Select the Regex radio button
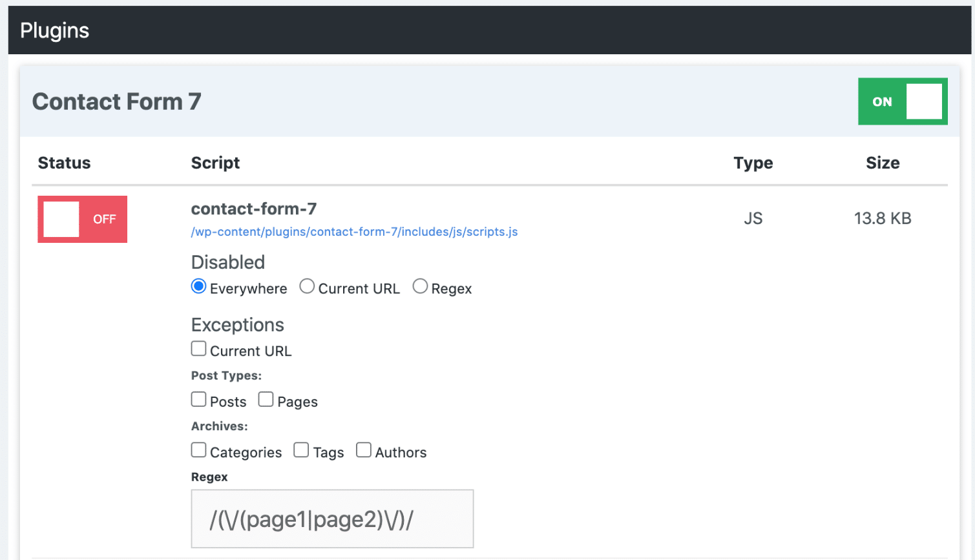Screen dimensions: 975x560 (420, 286)
